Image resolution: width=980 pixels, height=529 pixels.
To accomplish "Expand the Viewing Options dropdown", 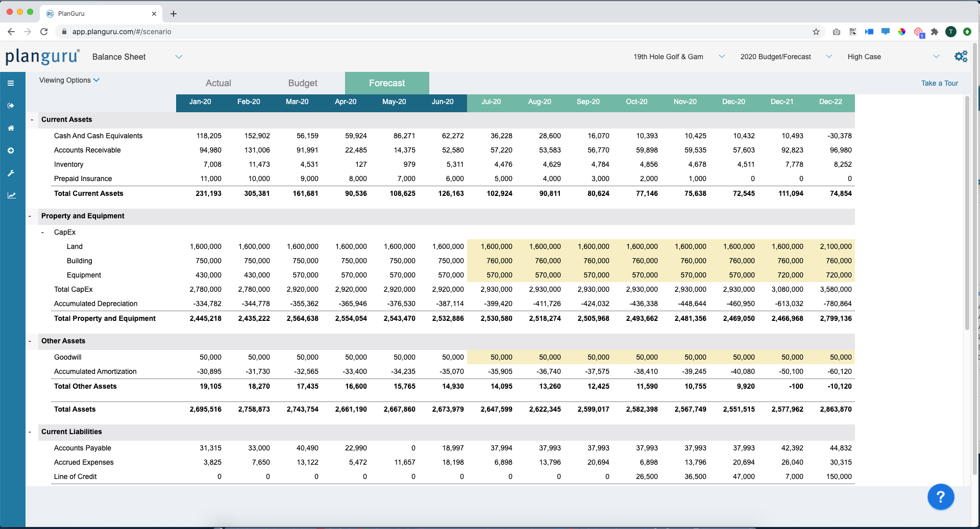I will [69, 80].
